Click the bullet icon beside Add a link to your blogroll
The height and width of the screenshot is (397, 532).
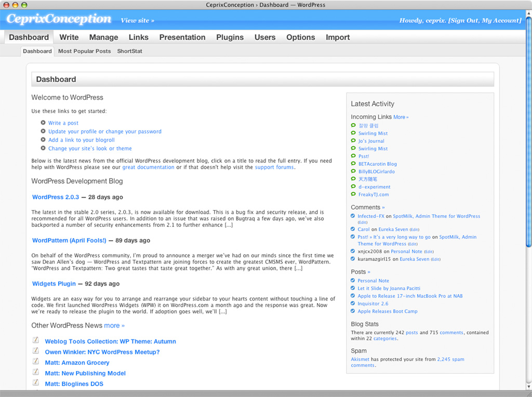coord(43,140)
